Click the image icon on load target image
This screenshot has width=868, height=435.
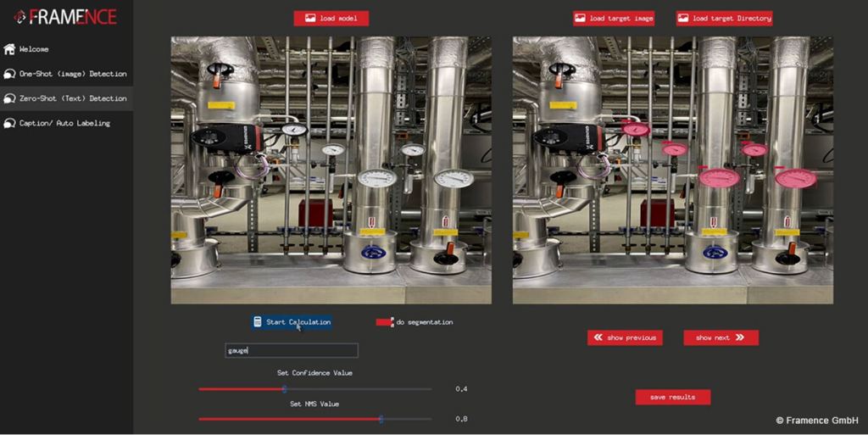[580, 19]
